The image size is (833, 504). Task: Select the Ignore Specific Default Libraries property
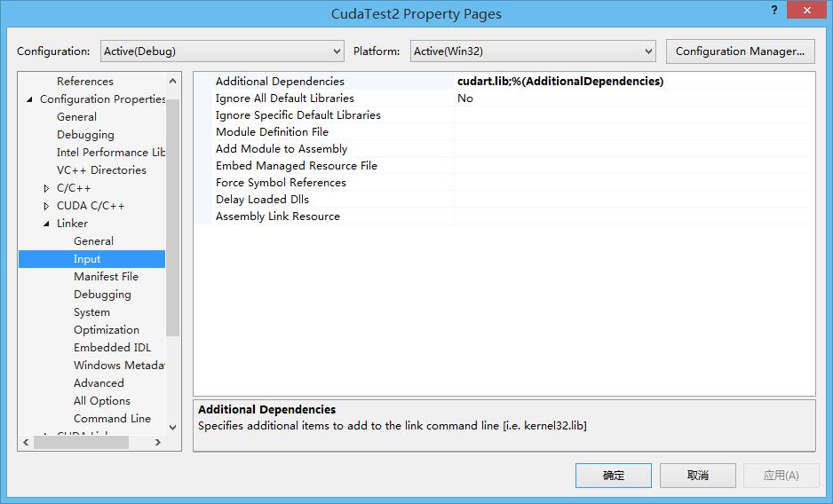(298, 115)
